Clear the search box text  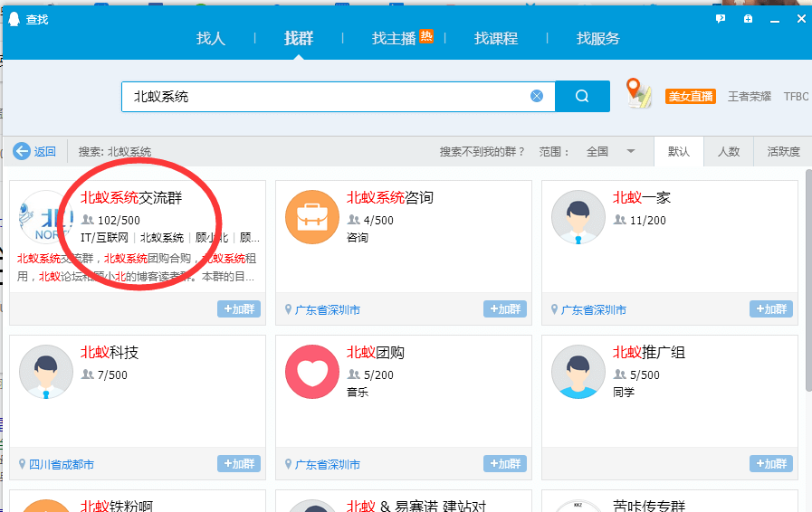537,96
